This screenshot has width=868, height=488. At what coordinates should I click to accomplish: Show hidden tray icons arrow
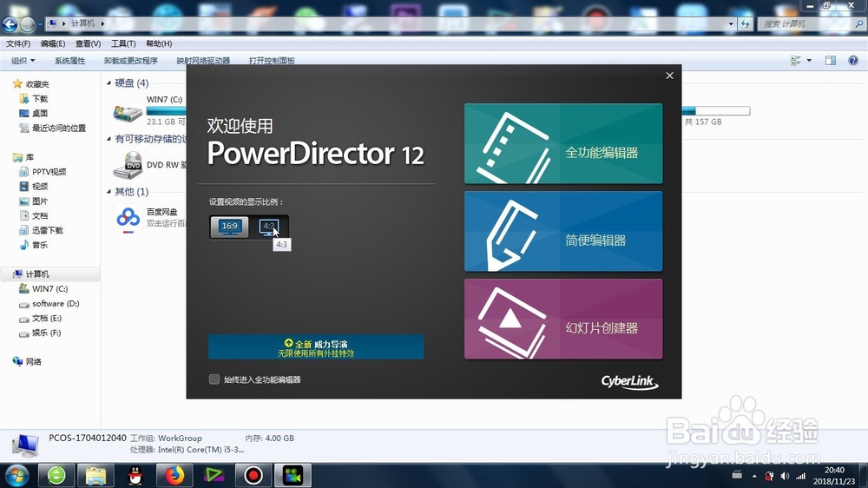pyautogui.click(x=754, y=476)
